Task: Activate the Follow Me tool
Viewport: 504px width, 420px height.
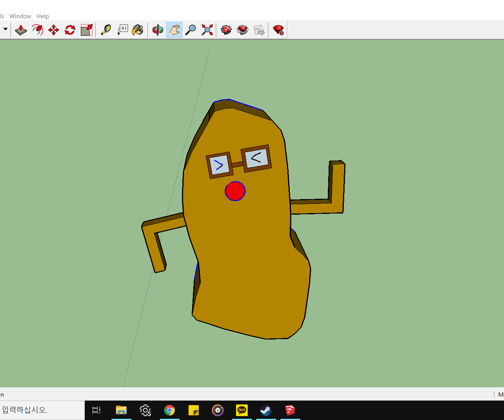Action: point(37,30)
